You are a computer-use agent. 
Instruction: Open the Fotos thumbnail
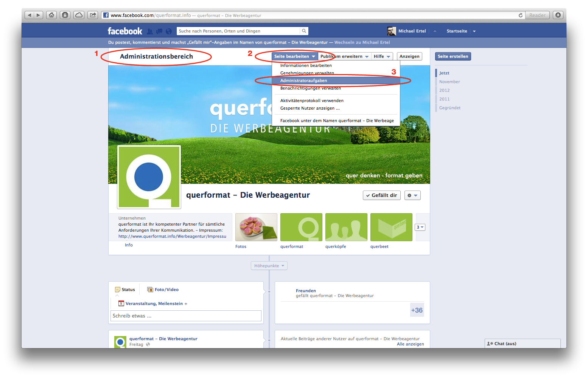tap(256, 227)
